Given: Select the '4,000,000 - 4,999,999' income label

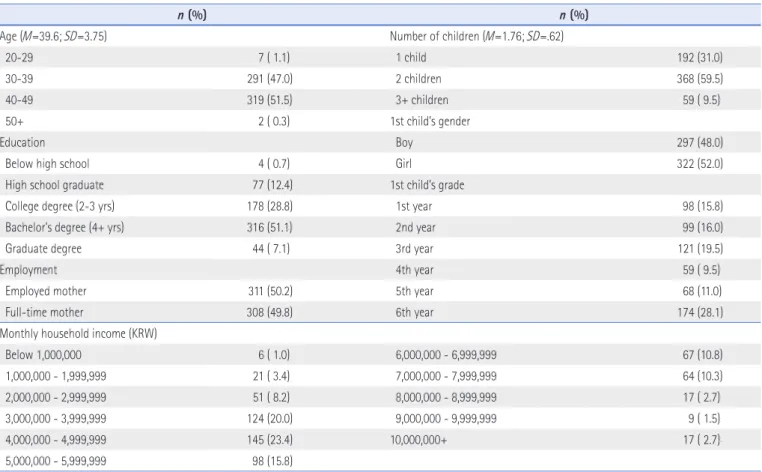Looking at the screenshot, I should tap(56, 440).
